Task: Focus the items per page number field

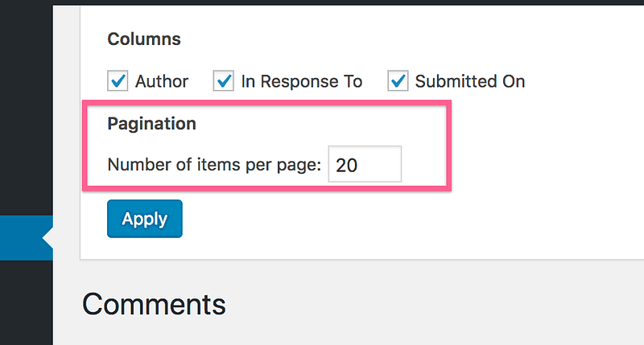Action: coord(365,165)
